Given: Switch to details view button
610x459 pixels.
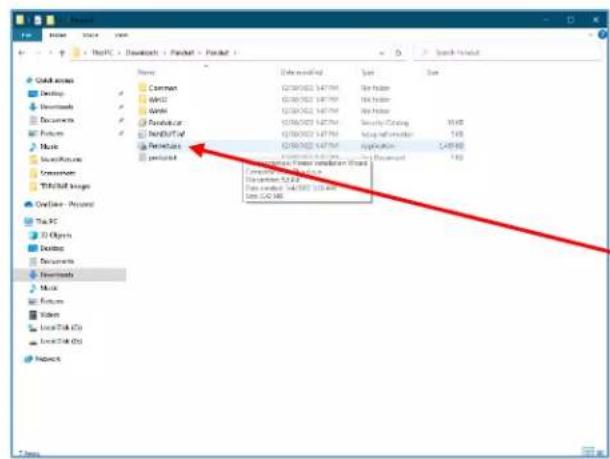Looking at the screenshot, I should coord(587,451).
